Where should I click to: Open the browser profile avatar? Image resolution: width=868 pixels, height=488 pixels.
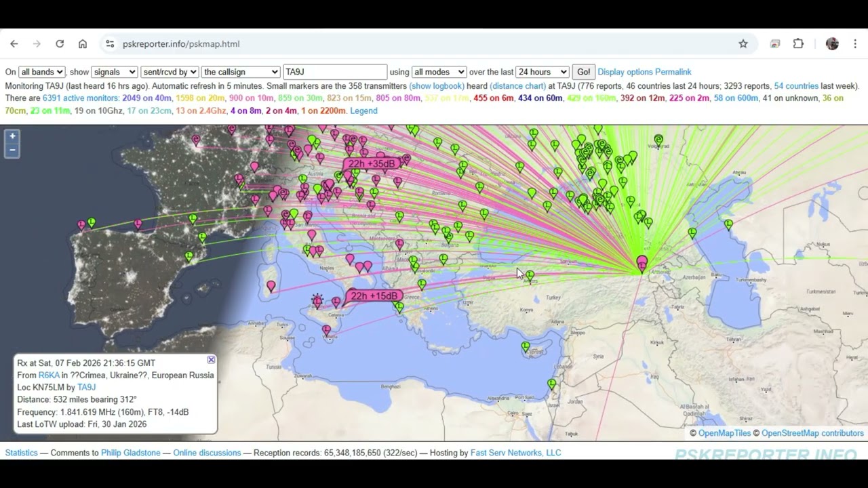(x=832, y=44)
